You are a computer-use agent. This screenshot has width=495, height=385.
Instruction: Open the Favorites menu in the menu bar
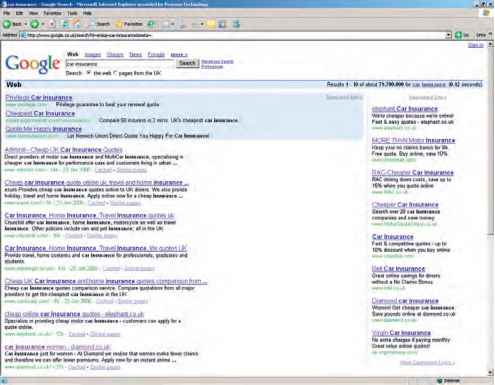(53, 13)
